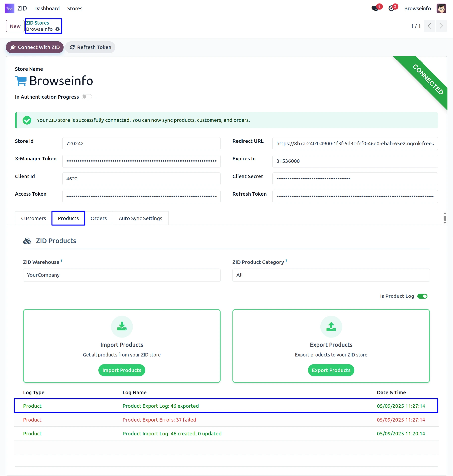Screen dimensions: 453x476
Task: Click the Export Products upload icon
Action: [x=331, y=327]
